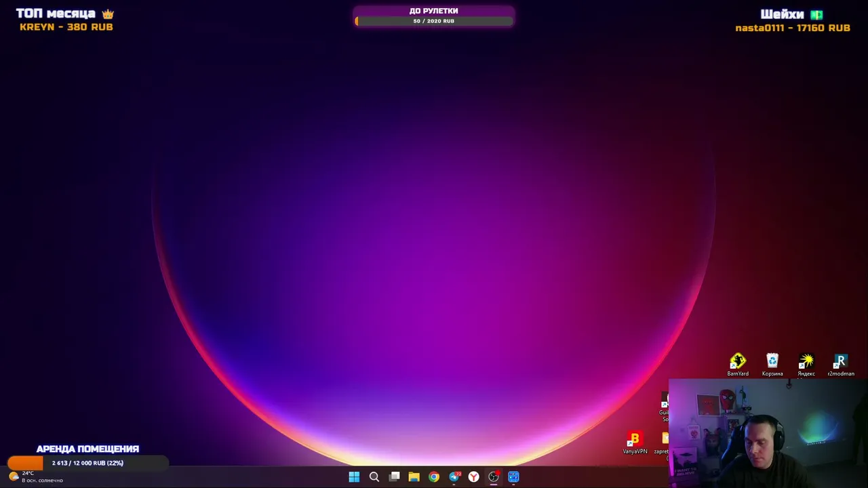
Task: Open Telegram with unread badge
Action: [454, 477]
